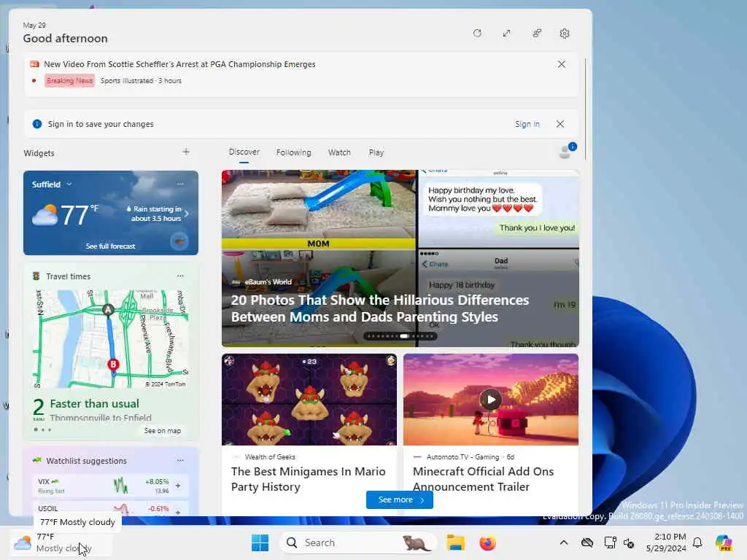Click the Automoto TV - Gaming source label
The width and height of the screenshot is (747, 560).
(x=462, y=456)
